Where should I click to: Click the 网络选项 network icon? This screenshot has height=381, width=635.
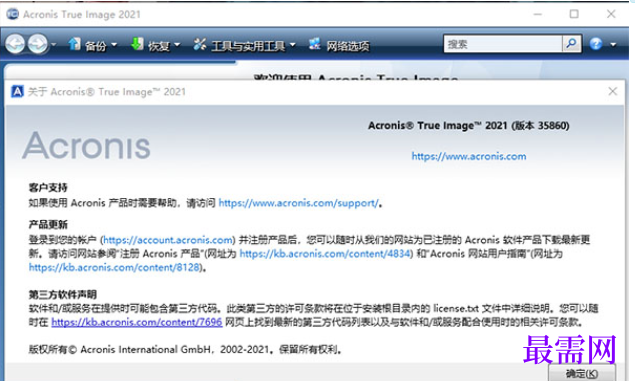click(315, 44)
